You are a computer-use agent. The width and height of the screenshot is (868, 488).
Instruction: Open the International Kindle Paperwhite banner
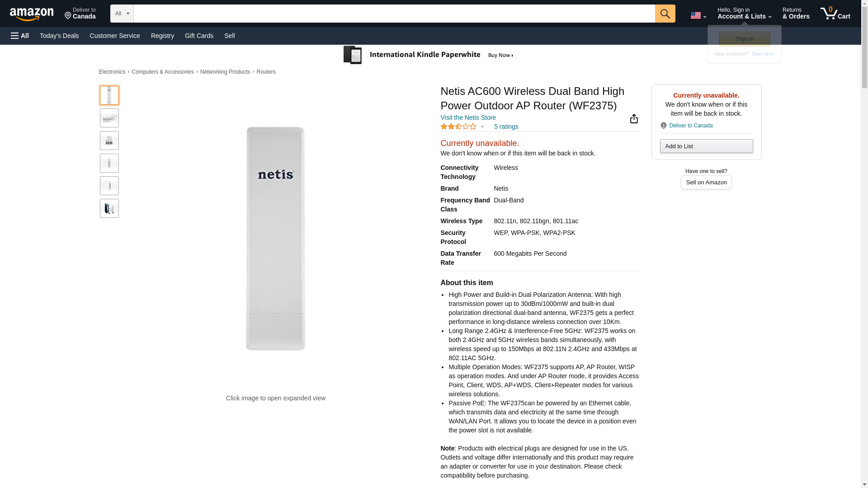coord(429,55)
